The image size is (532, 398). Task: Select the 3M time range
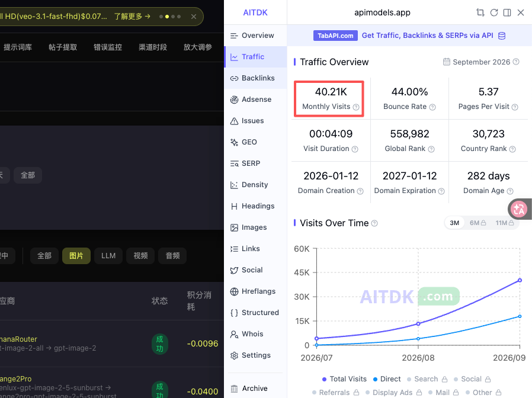coord(454,223)
